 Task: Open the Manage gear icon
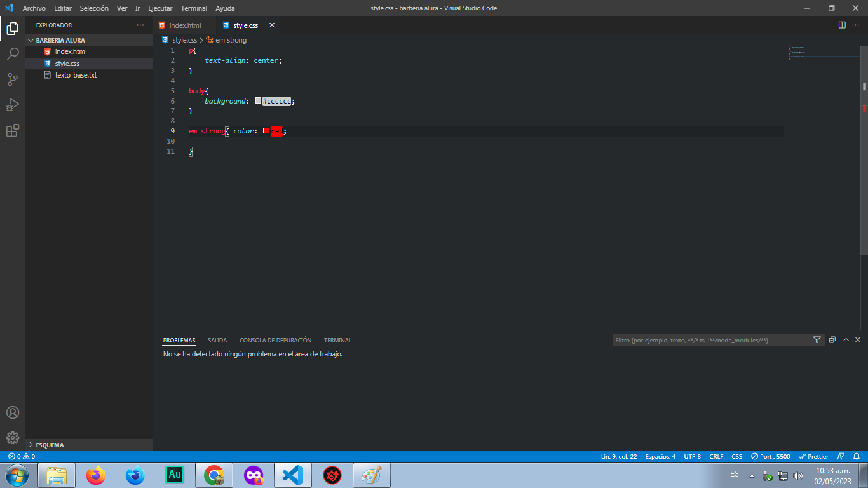(13, 438)
